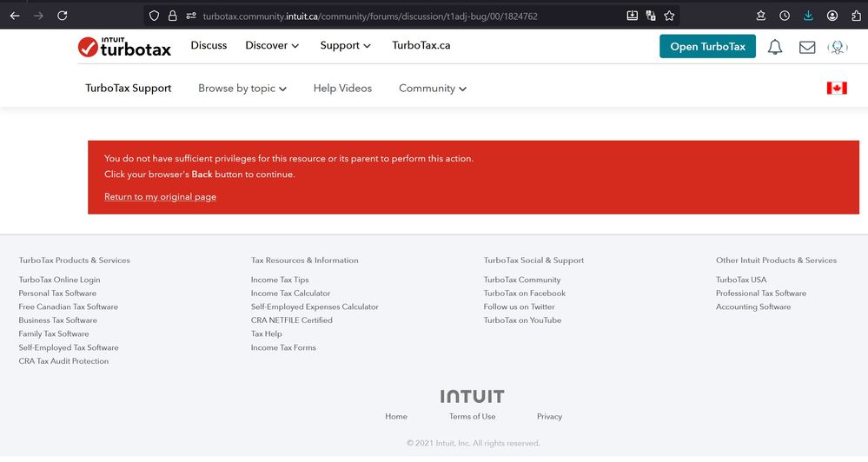This screenshot has height=462, width=868.
Task: Click Return to my original page link
Action: (x=160, y=197)
